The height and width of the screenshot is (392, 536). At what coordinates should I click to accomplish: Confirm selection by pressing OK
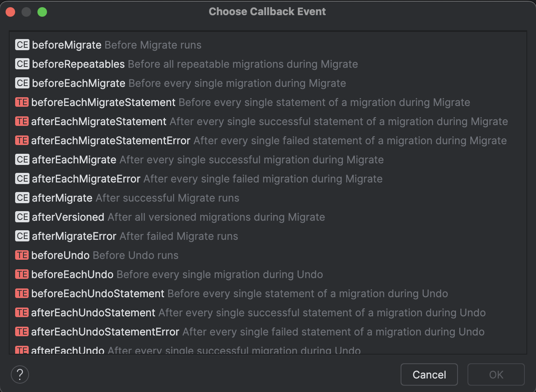(x=496, y=374)
